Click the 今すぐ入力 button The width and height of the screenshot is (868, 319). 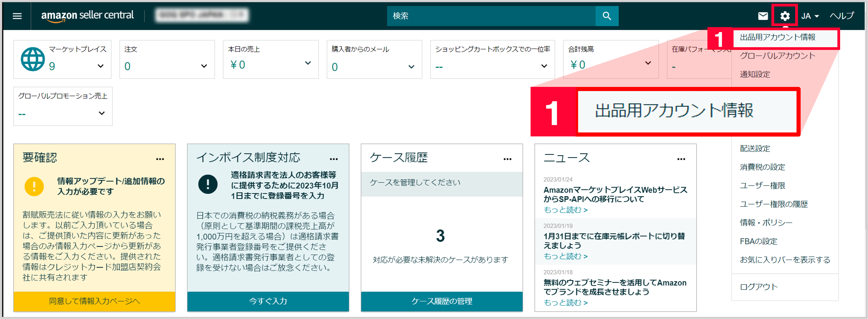pyautogui.click(x=268, y=301)
